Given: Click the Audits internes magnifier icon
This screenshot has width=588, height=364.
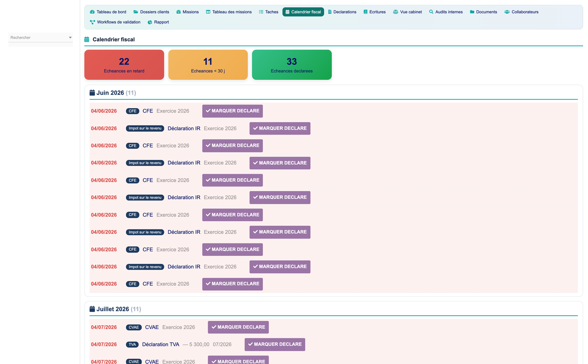Looking at the screenshot, I should pyautogui.click(x=431, y=12).
